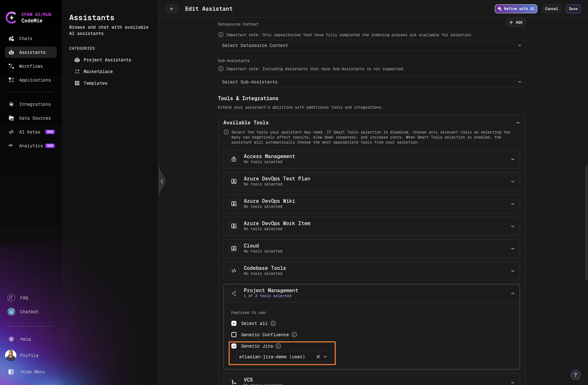Enable the Generic Confluence feature
Image resolution: width=588 pixels, height=385 pixels.
[234, 335]
